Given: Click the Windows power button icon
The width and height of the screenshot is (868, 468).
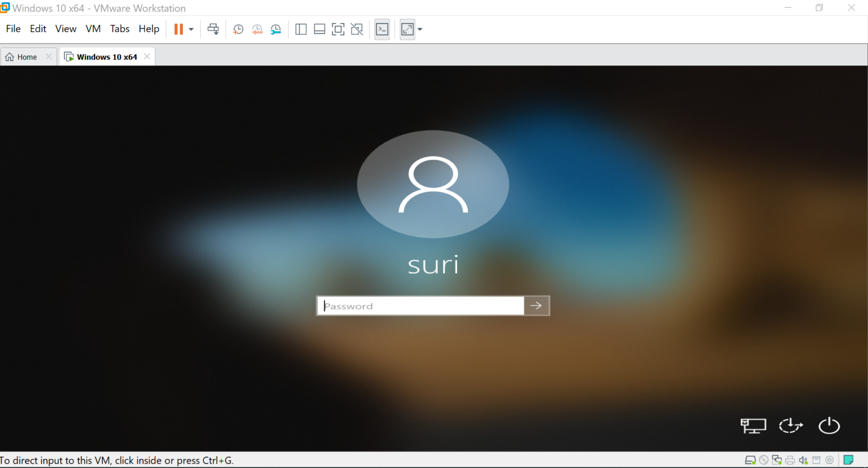Looking at the screenshot, I should click(x=829, y=426).
